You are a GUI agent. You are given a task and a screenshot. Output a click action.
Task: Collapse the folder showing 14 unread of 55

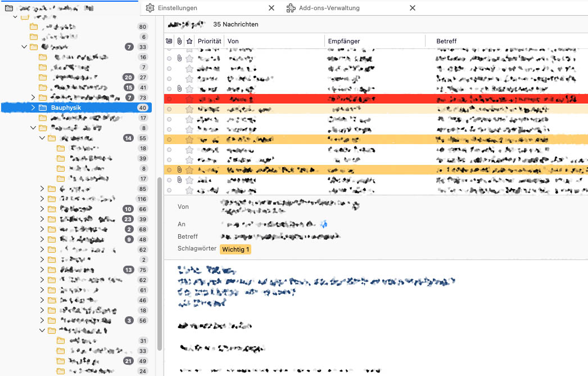(42, 138)
